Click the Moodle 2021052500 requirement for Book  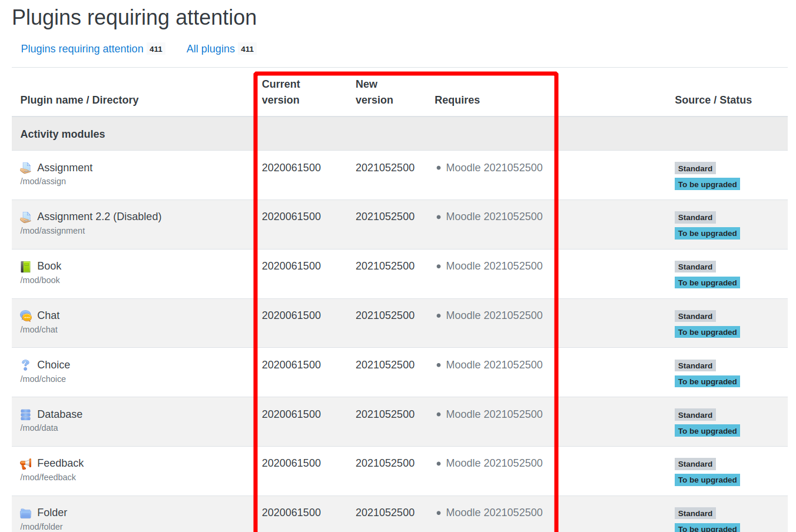click(494, 266)
